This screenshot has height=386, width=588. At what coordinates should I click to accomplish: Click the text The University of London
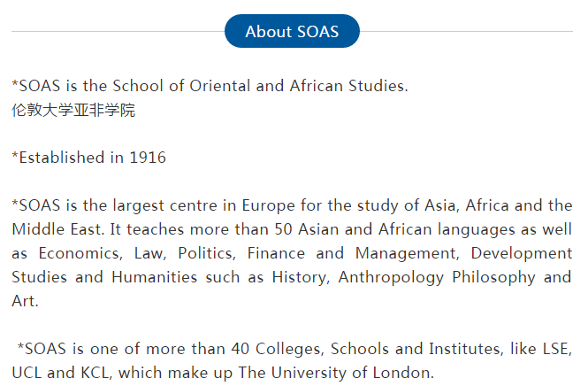336,374
